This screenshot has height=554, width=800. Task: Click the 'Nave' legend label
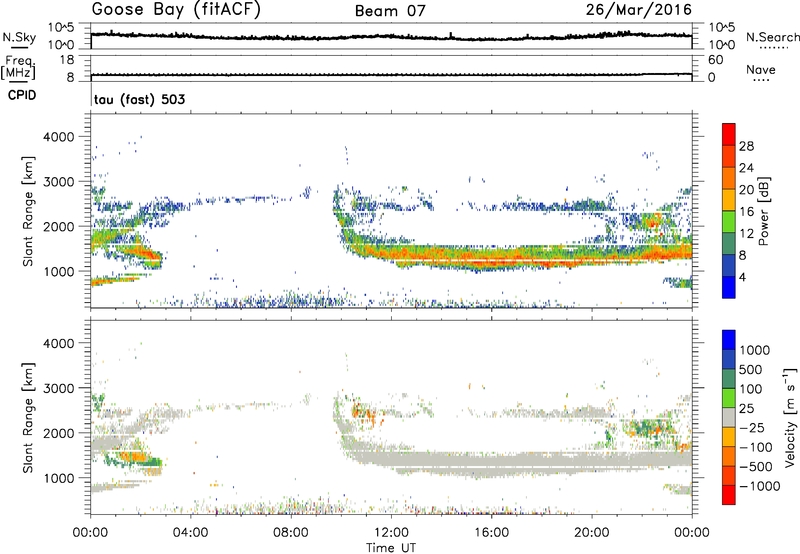pyautogui.click(x=761, y=69)
